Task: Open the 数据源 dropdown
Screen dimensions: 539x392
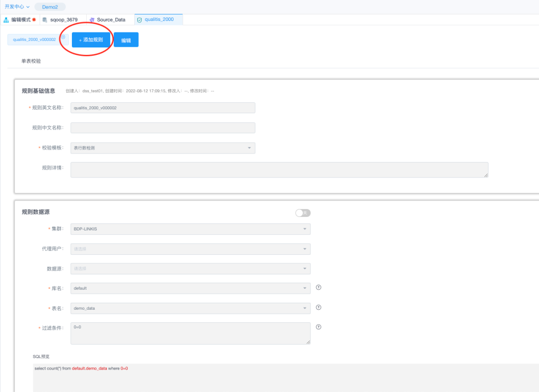Action: click(190, 269)
